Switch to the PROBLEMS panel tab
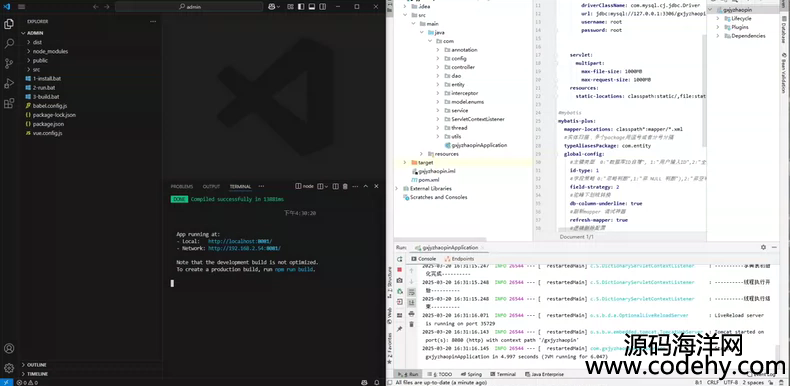 point(181,186)
